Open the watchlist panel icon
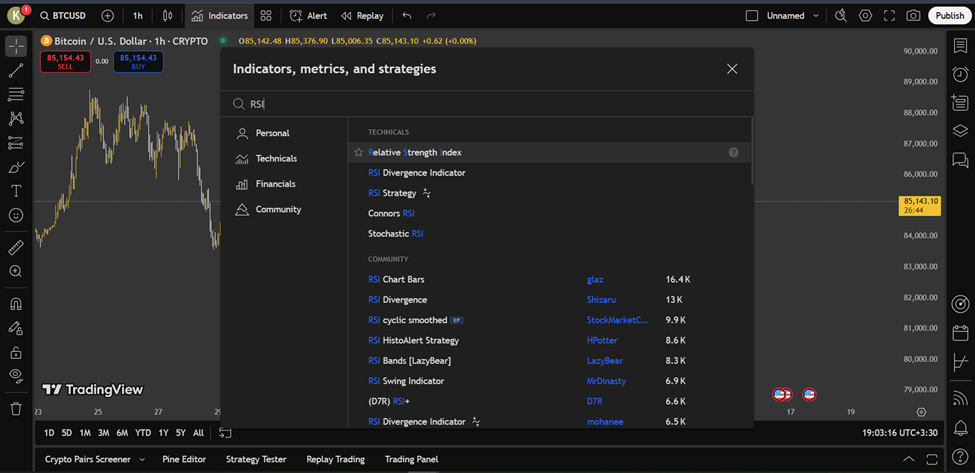Image resolution: width=975 pixels, height=473 pixels. tap(960, 46)
